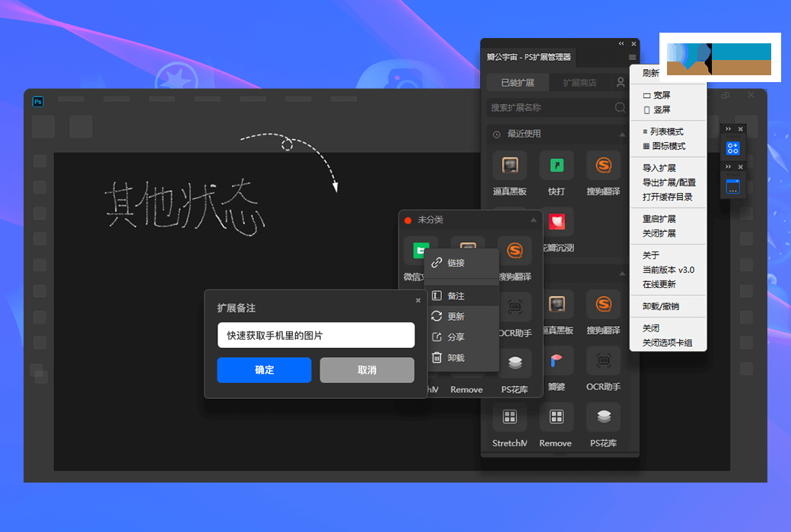Open PS花库 in the 未分类 panel
The height and width of the screenshot is (532, 791).
pos(515,363)
